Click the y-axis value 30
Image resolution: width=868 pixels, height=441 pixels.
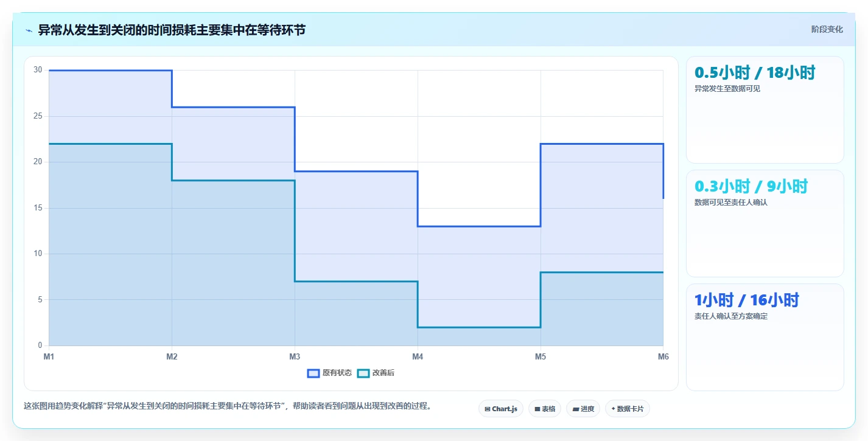coord(38,70)
